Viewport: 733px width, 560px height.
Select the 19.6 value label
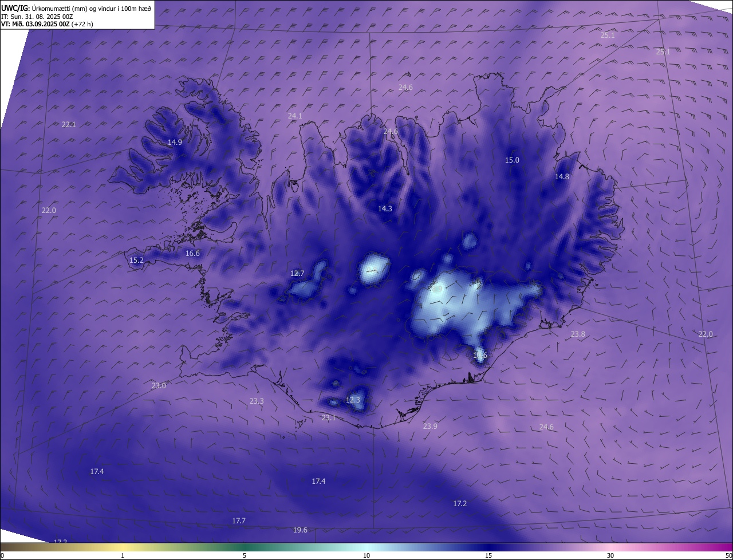pos(300,530)
